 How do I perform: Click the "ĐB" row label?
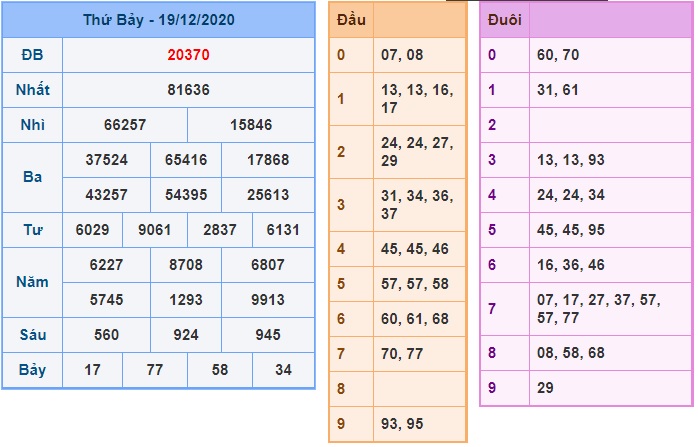(32, 55)
